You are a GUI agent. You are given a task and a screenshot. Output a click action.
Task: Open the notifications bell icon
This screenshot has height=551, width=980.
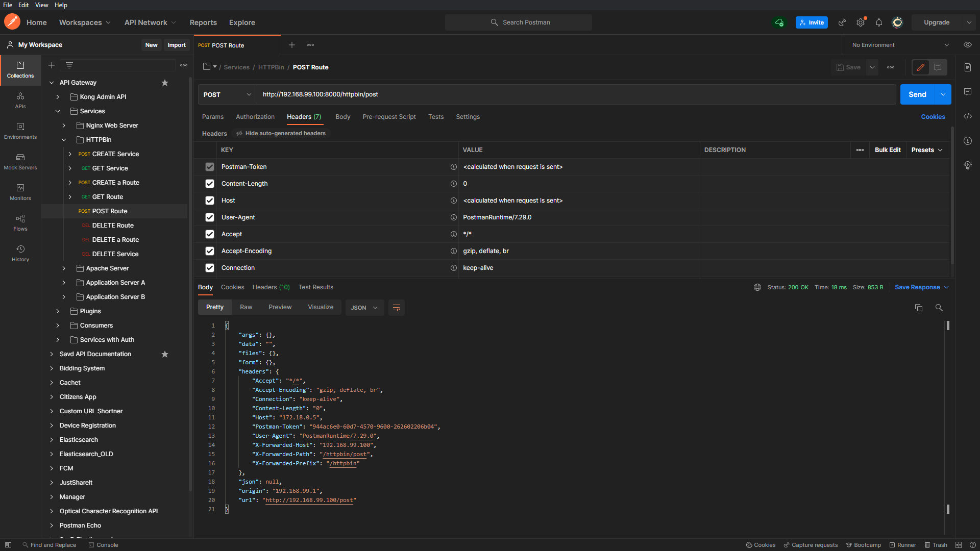coord(878,22)
